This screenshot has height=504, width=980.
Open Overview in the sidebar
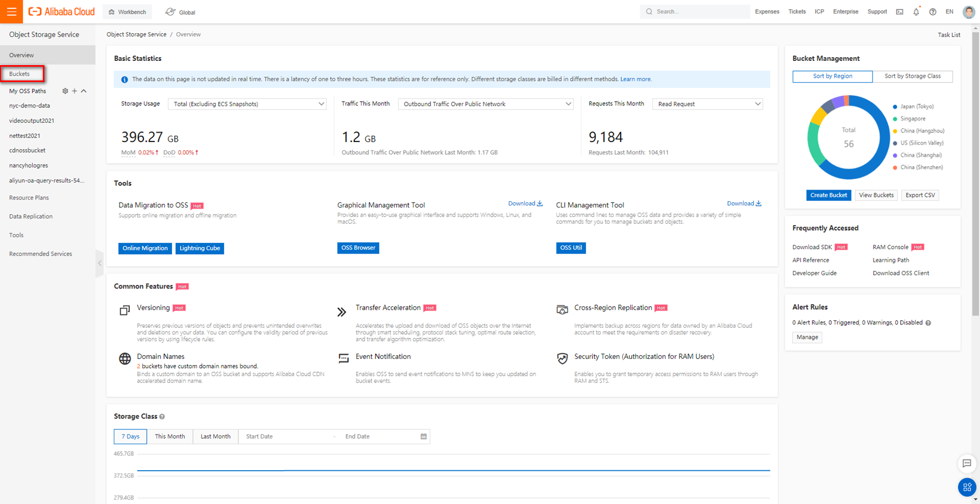pyautogui.click(x=48, y=55)
